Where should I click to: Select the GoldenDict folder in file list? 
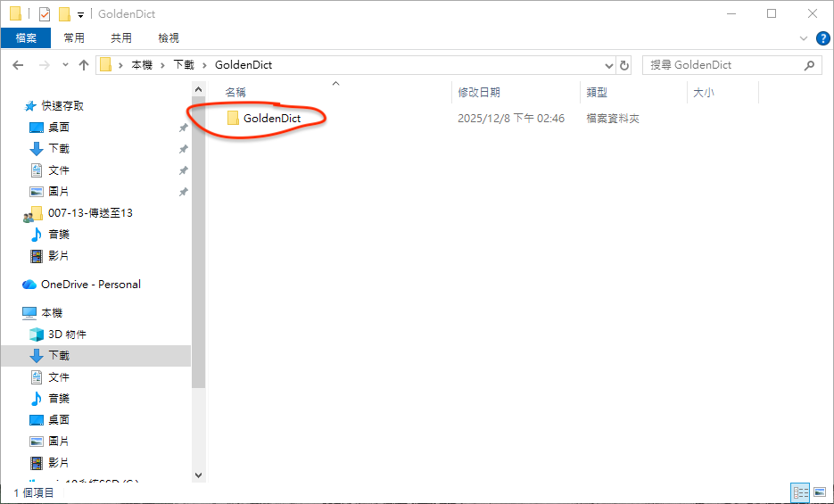tap(271, 118)
